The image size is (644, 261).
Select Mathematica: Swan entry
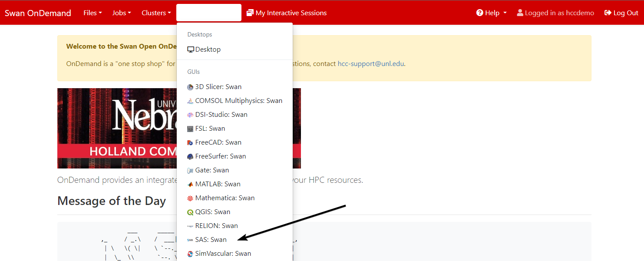(x=234, y=198)
